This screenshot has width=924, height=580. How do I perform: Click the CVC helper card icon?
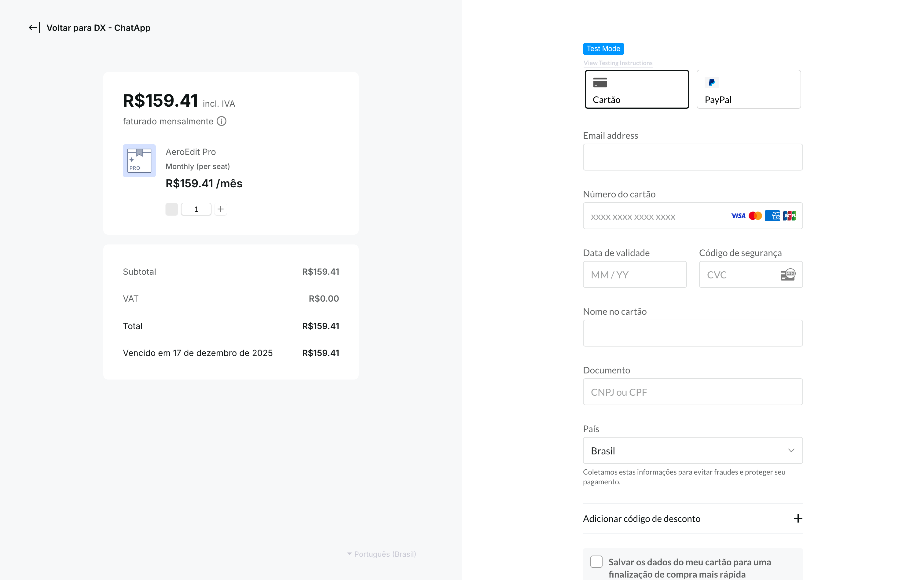click(x=788, y=274)
